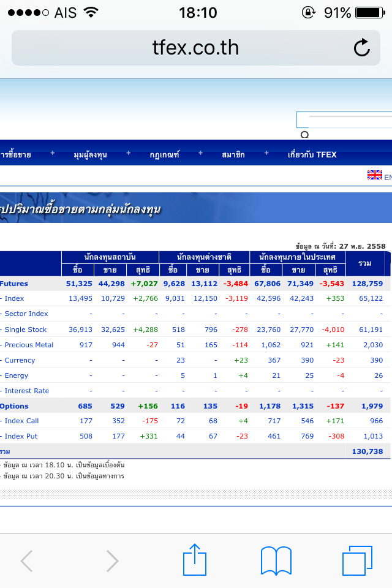Viewport: 392px width, 588px height.
Task: Tap the Safari reload page icon
Action: click(x=362, y=48)
